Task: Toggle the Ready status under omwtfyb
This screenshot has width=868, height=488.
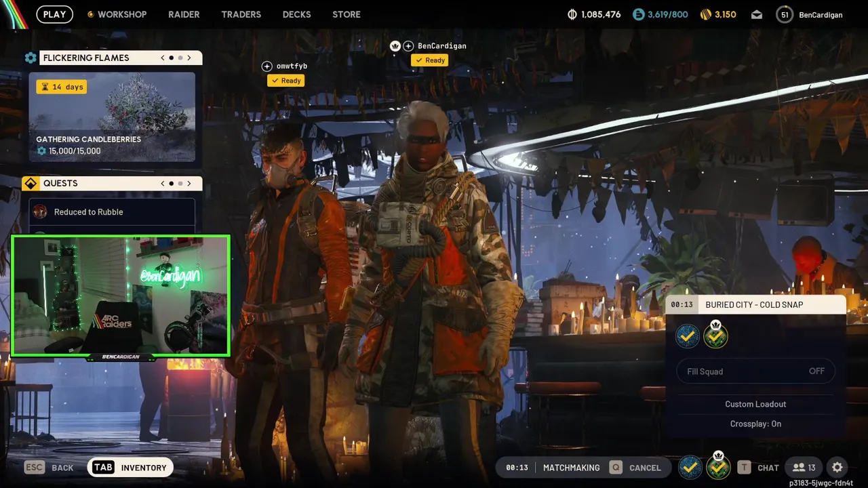Action: click(x=286, y=81)
